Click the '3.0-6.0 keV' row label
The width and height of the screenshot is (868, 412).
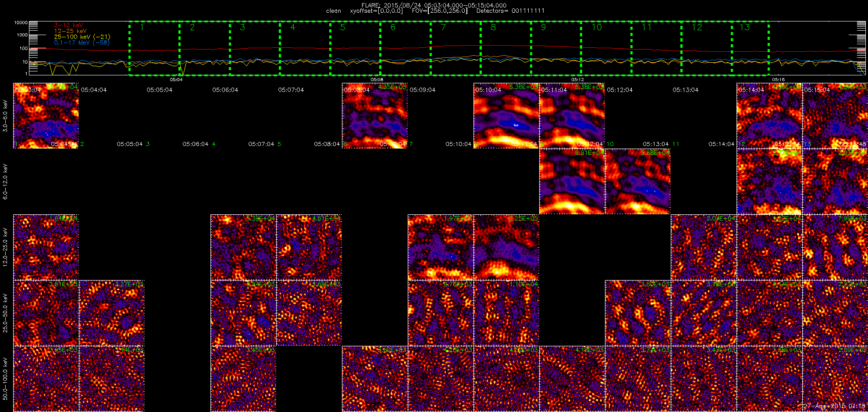pyautogui.click(x=5, y=116)
